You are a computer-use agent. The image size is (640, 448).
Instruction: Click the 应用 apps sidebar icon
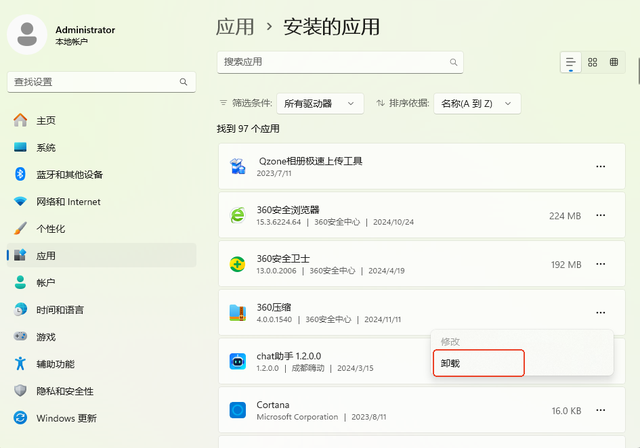[x=20, y=255]
